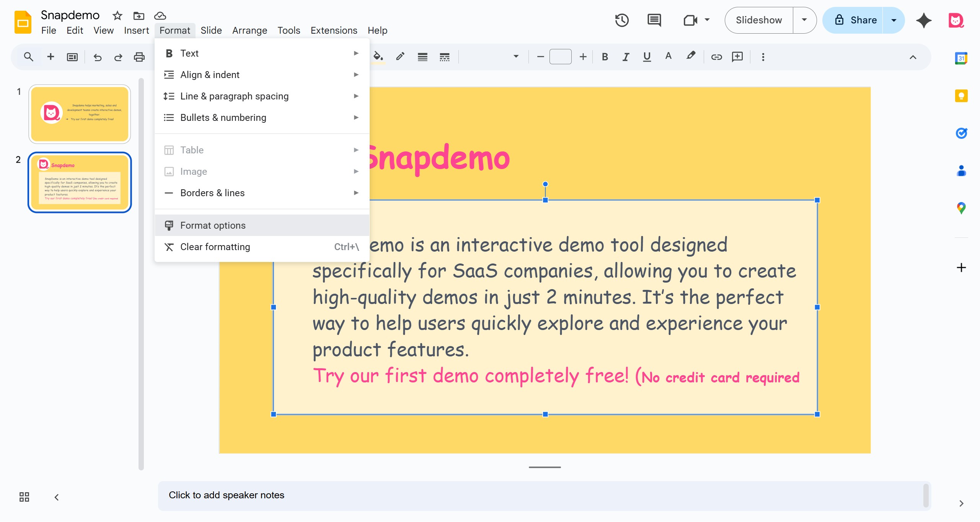Star the Snapdemo presentation
The image size is (980, 522).
coord(117,16)
